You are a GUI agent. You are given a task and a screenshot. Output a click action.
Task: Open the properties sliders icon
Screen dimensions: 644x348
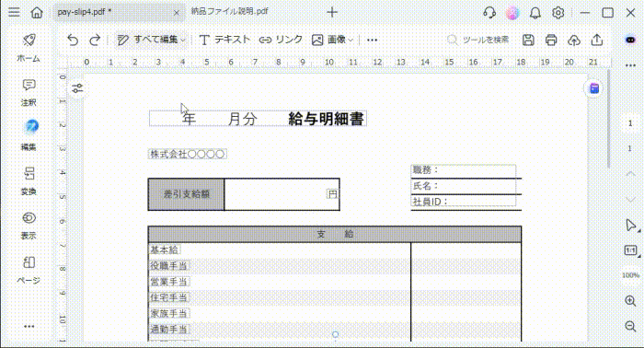77,88
